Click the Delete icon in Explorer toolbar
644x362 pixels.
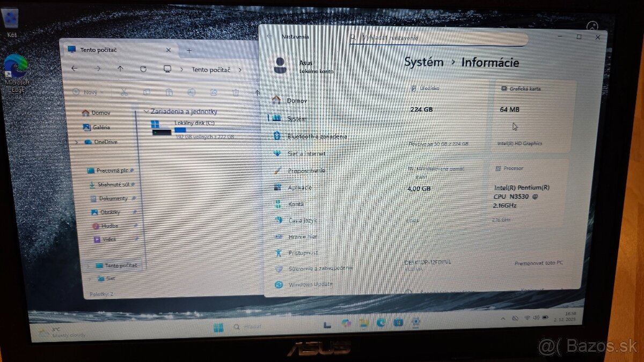point(235,93)
